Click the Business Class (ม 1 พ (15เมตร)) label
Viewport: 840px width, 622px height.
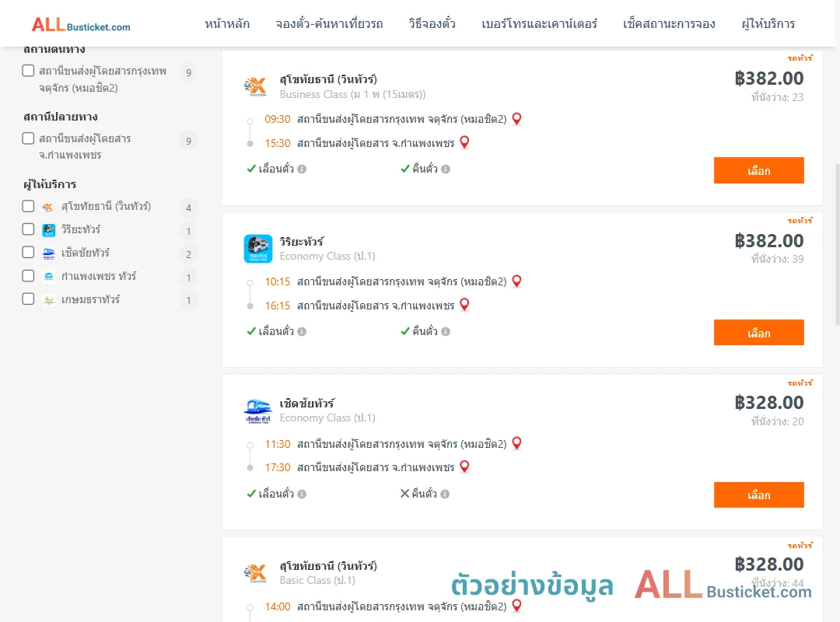(x=352, y=94)
